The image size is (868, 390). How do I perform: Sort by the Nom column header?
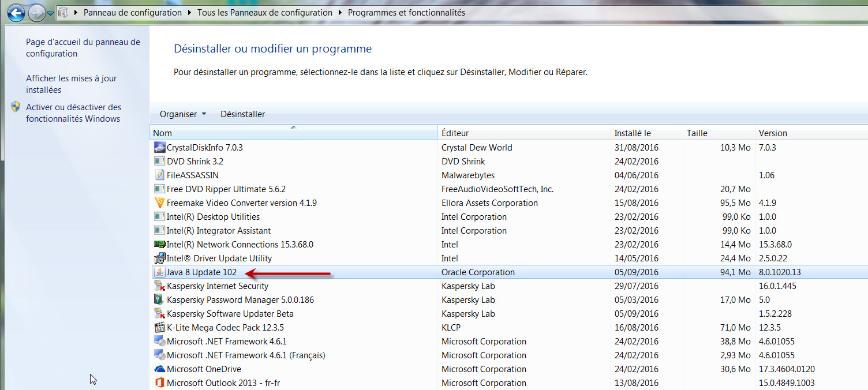coord(294,133)
